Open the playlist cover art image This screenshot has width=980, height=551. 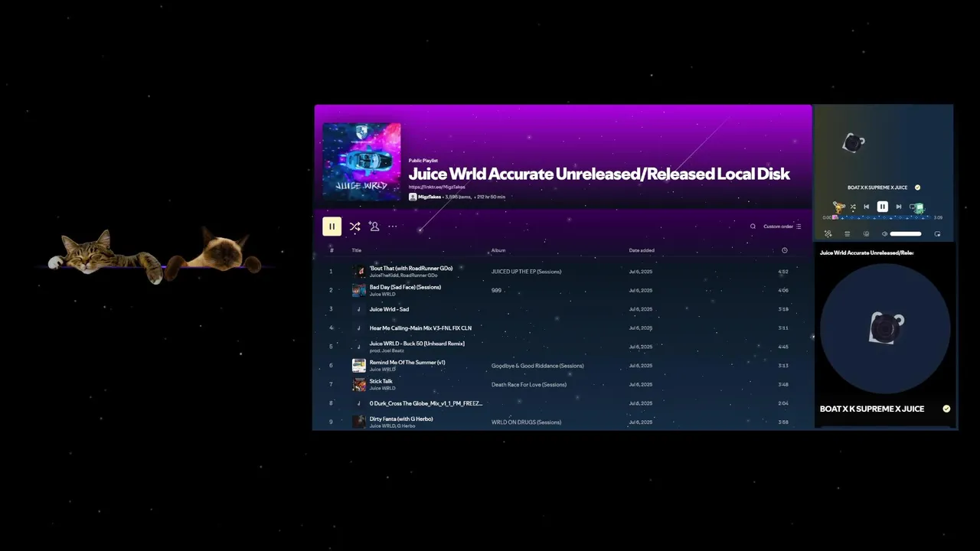[361, 161]
